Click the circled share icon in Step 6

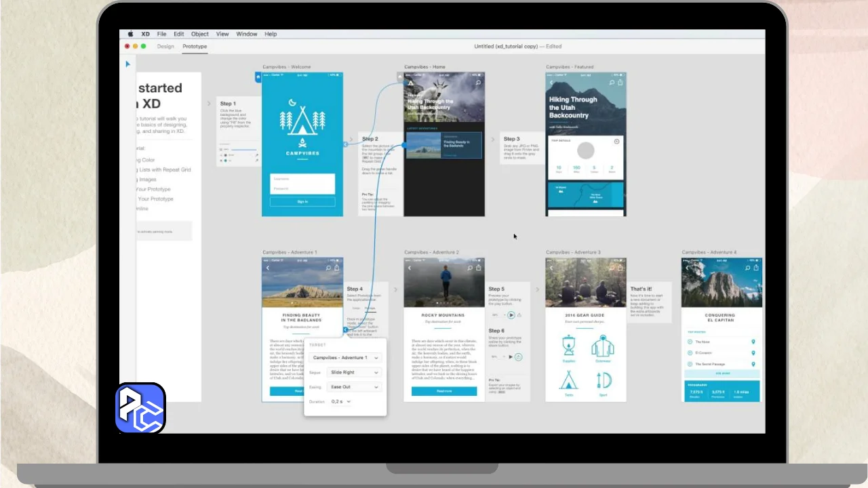[x=518, y=357]
